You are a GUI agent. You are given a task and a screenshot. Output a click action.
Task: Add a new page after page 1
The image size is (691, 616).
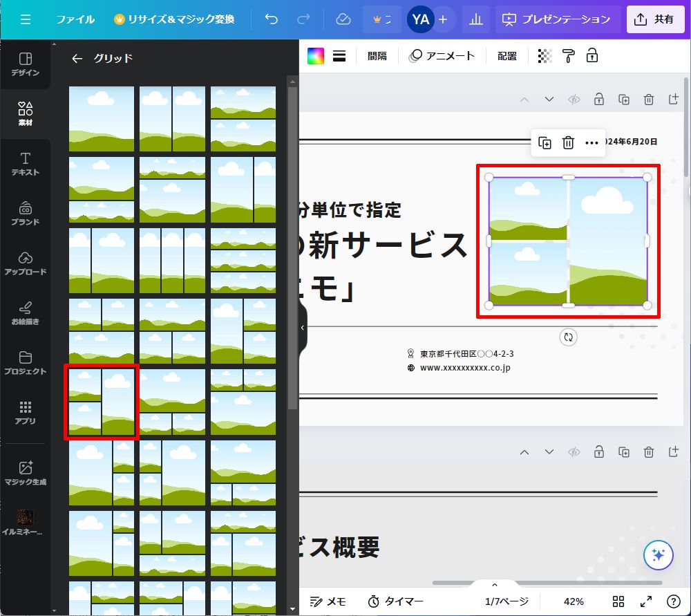[x=673, y=100]
